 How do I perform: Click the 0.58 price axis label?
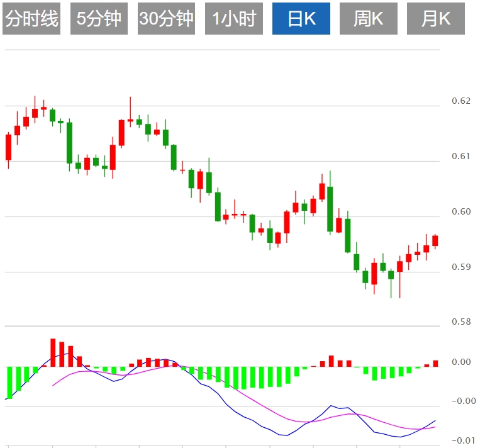pyautogui.click(x=460, y=322)
